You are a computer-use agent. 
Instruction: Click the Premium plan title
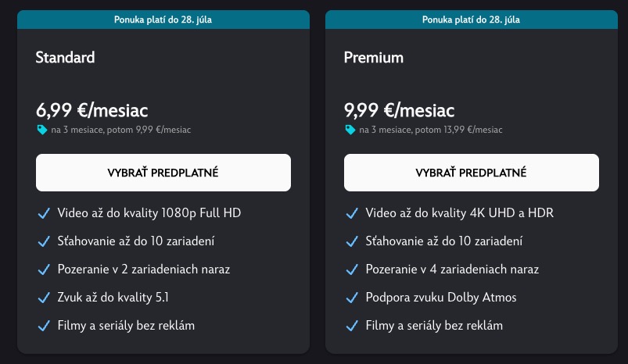click(374, 58)
